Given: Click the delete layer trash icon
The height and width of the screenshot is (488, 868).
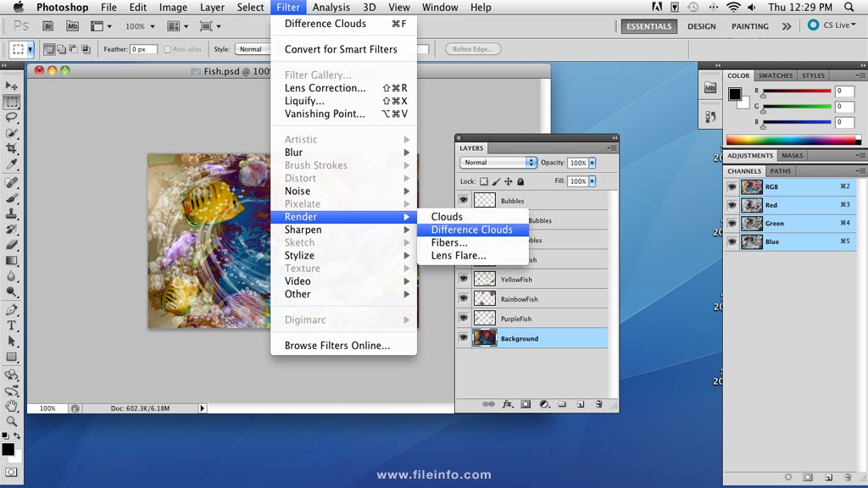Looking at the screenshot, I should click(x=598, y=404).
